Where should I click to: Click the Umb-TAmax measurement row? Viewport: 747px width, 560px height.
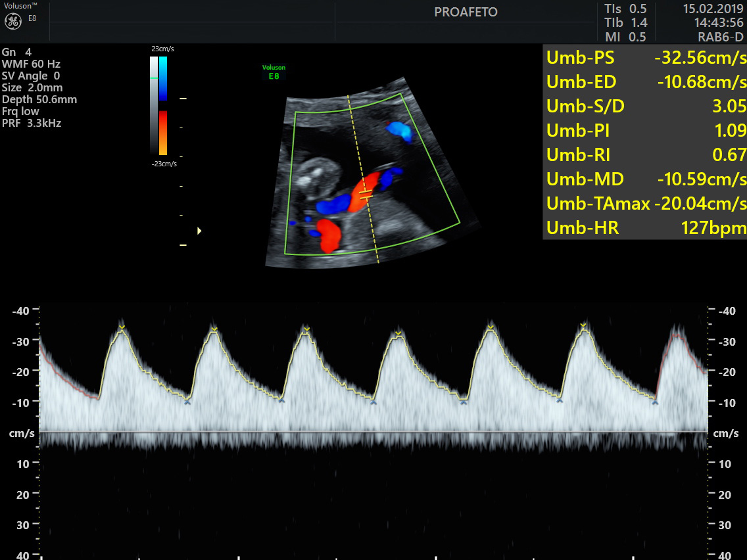coord(646,203)
